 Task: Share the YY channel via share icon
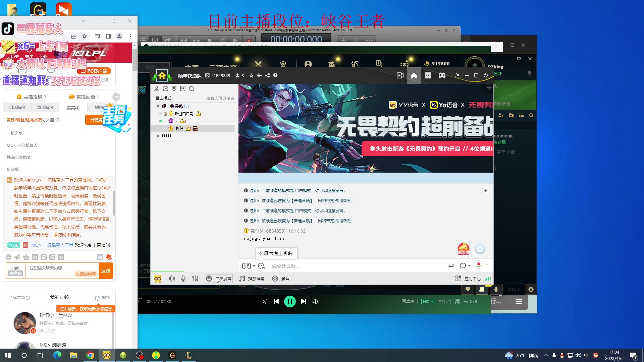point(267,76)
